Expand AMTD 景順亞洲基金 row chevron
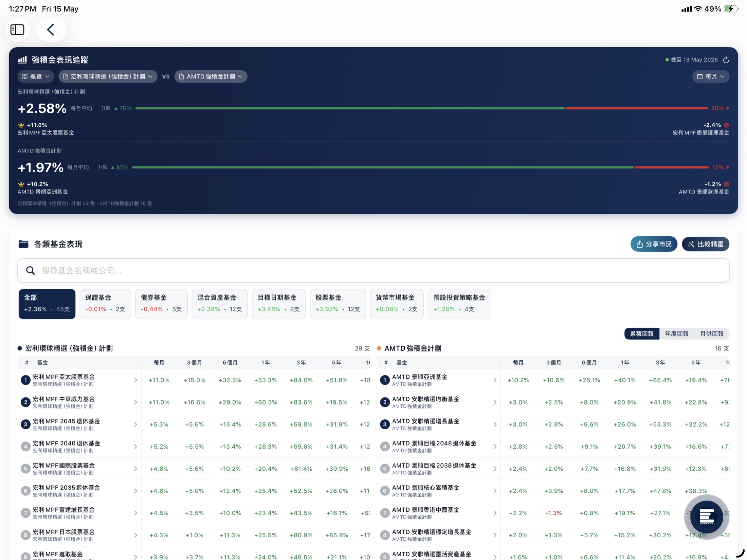The width and height of the screenshot is (747, 560). [495, 380]
